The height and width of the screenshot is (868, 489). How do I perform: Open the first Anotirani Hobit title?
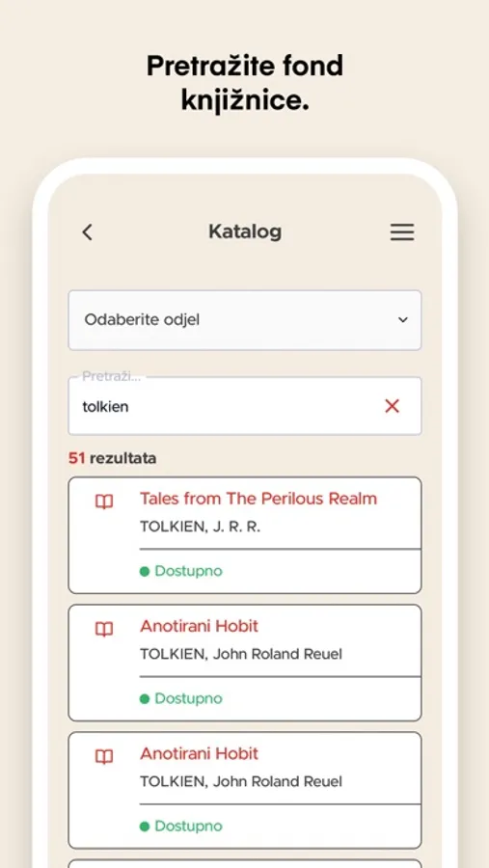point(199,626)
